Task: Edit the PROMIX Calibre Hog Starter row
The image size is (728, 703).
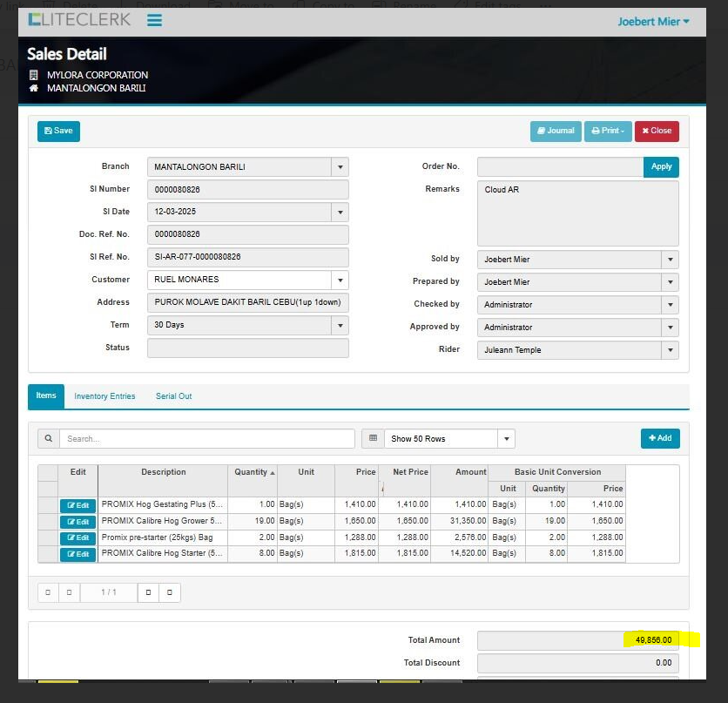Action: click(x=78, y=554)
